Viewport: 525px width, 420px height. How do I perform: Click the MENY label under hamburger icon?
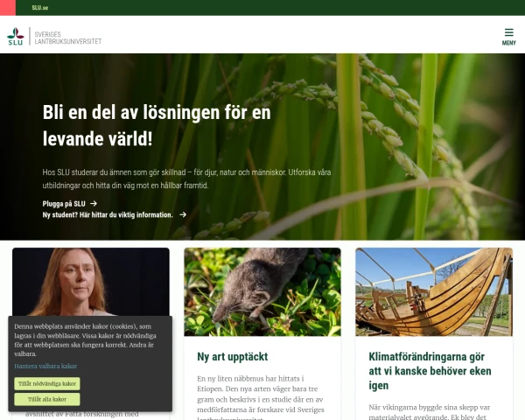point(508,43)
